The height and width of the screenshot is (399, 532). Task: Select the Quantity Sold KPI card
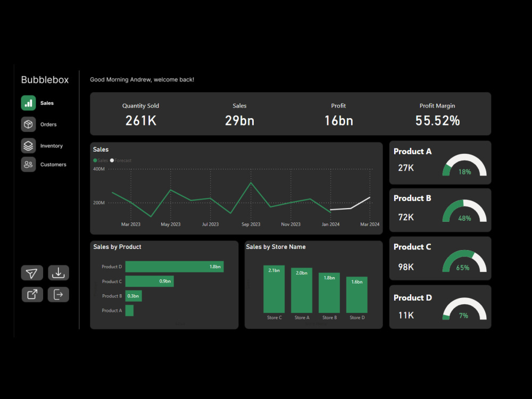(140, 113)
